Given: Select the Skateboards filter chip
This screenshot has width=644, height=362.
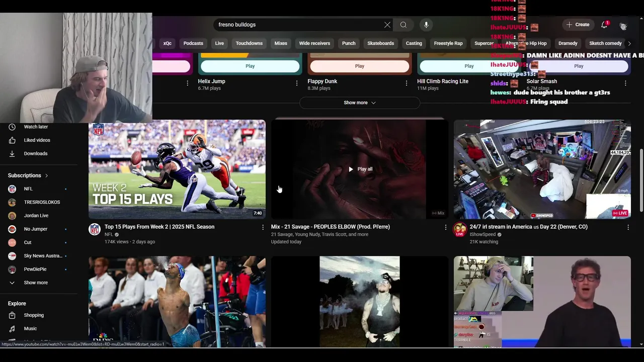Looking at the screenshot, I should pyautogui.click(x=381, y=43).
